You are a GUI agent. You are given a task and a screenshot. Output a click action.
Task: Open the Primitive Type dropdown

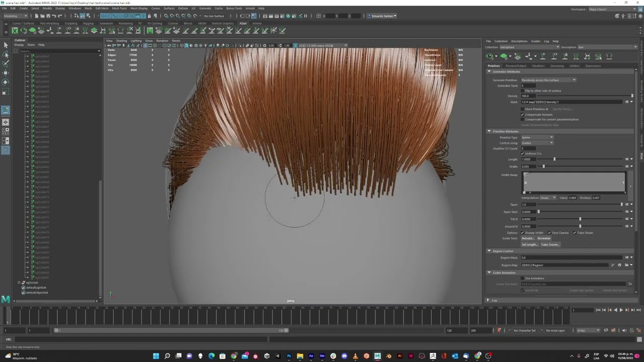537,137
